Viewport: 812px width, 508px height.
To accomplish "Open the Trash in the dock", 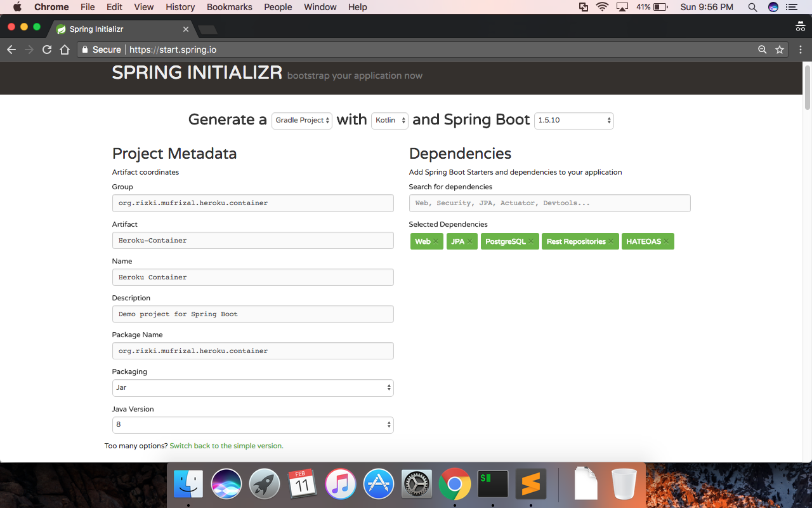I will pos(624,485).
